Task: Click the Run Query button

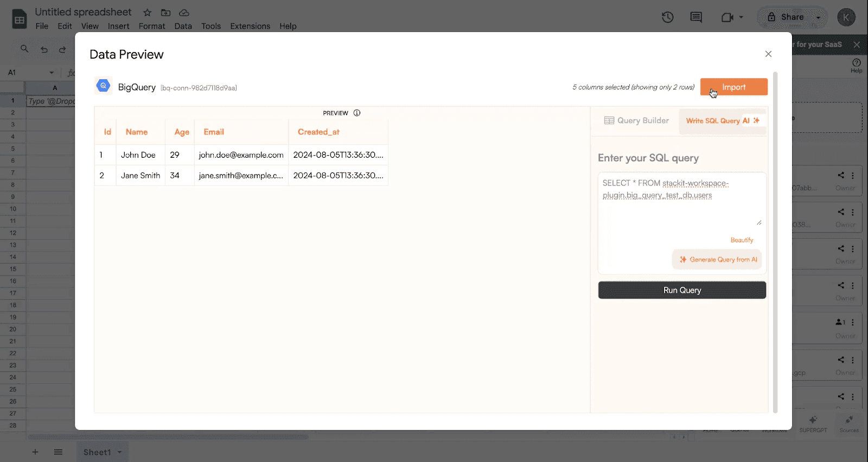Action: click(x=682, y=290)
